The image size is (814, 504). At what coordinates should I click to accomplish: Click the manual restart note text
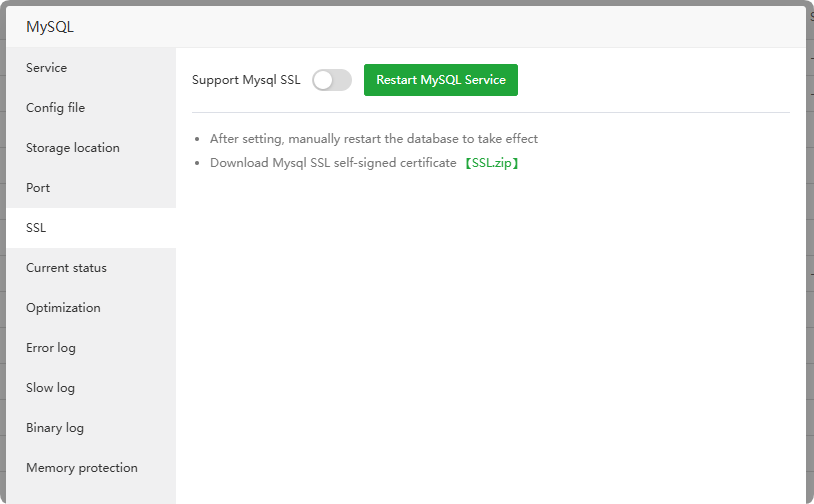(x=374, y=139)
